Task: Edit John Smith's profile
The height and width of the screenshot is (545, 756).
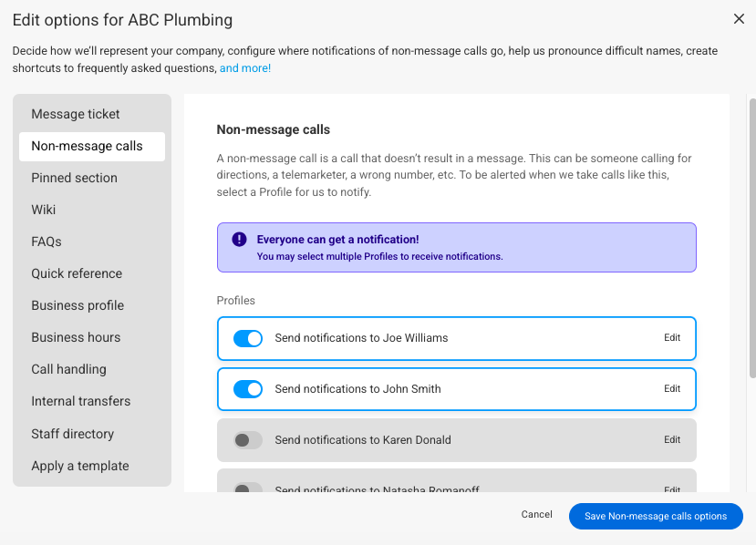Action: (x=672, y=389)
